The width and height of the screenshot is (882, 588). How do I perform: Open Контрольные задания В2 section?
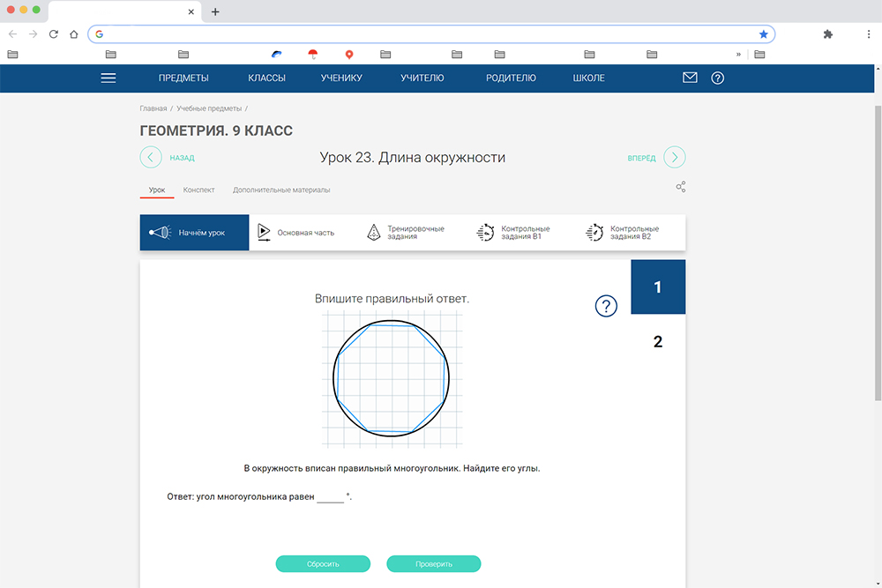pyautogui.click(x=632, y=232)
